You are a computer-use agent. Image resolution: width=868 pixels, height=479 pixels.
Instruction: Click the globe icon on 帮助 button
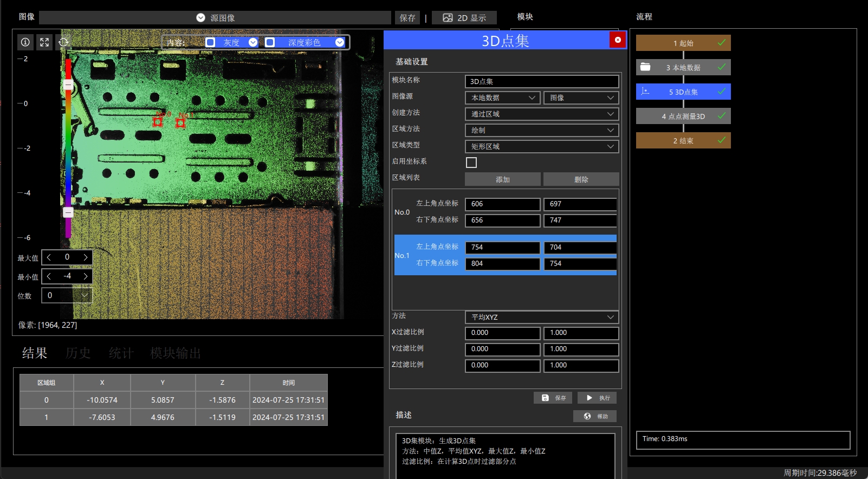click(587, 416)
